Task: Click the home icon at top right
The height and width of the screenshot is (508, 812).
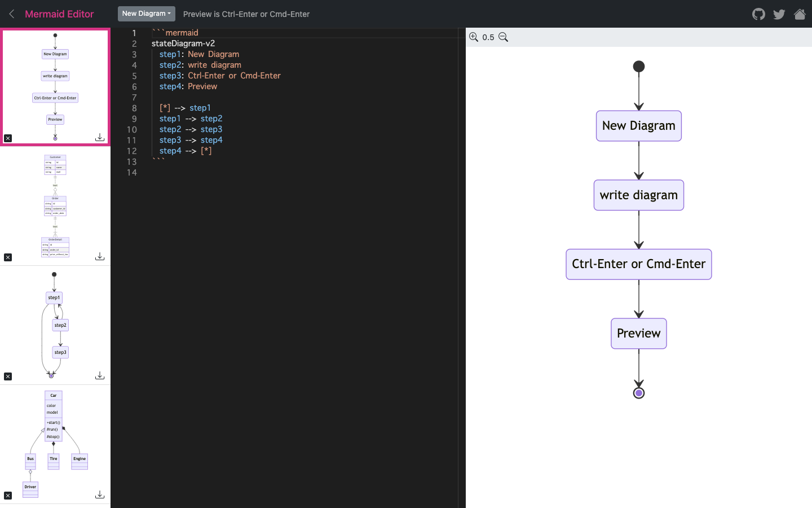Action: pyautogui.click(x=800, y=14)
